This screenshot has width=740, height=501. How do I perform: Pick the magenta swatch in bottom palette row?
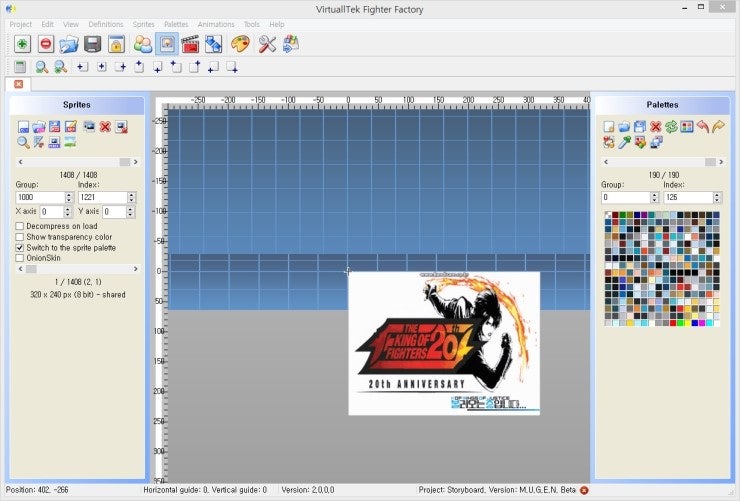702,323
